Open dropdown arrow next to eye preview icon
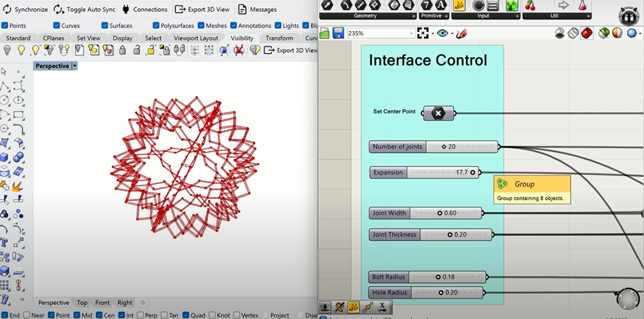Screen dimensions: 644x319 [452, 34]
